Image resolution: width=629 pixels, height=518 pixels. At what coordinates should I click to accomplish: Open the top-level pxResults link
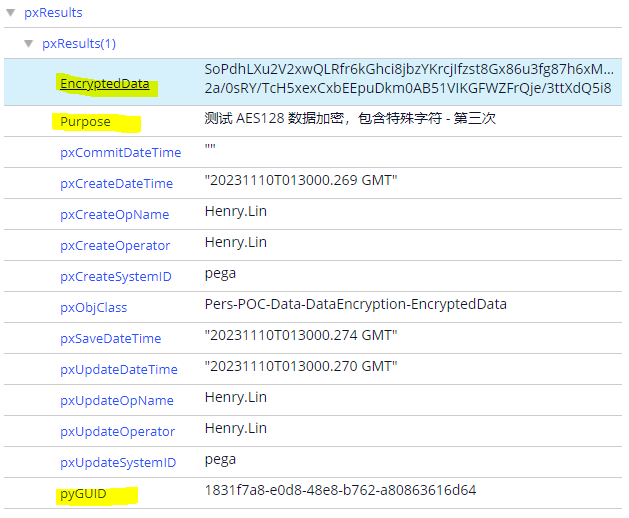(53, 13)
